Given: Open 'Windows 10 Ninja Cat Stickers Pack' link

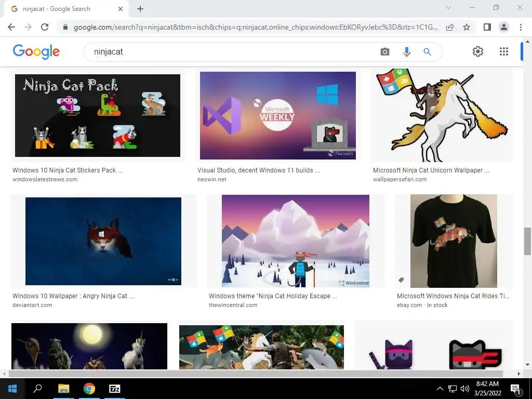Looking at the screenshot, I should pyautogui.click(x=68, y=170).
